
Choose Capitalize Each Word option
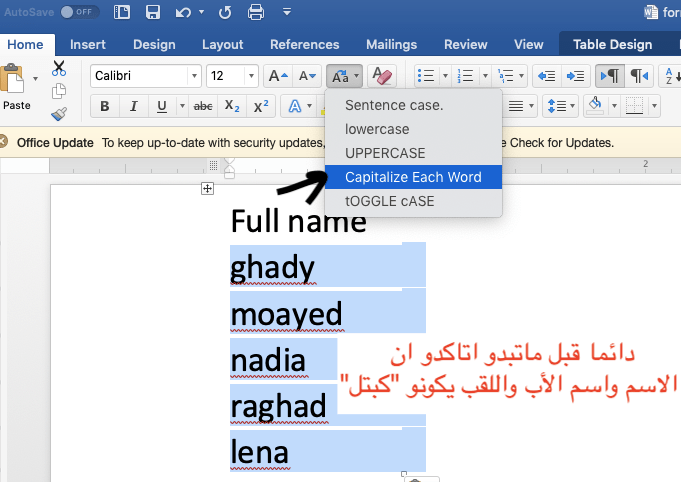tap(412, 177)
